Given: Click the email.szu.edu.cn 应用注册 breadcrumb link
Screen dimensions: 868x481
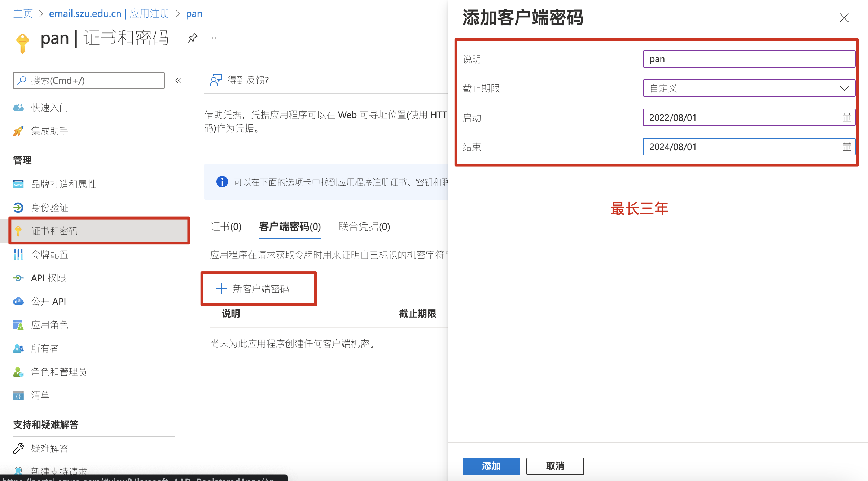Looking at the screenshot, I should pos(109,14).
